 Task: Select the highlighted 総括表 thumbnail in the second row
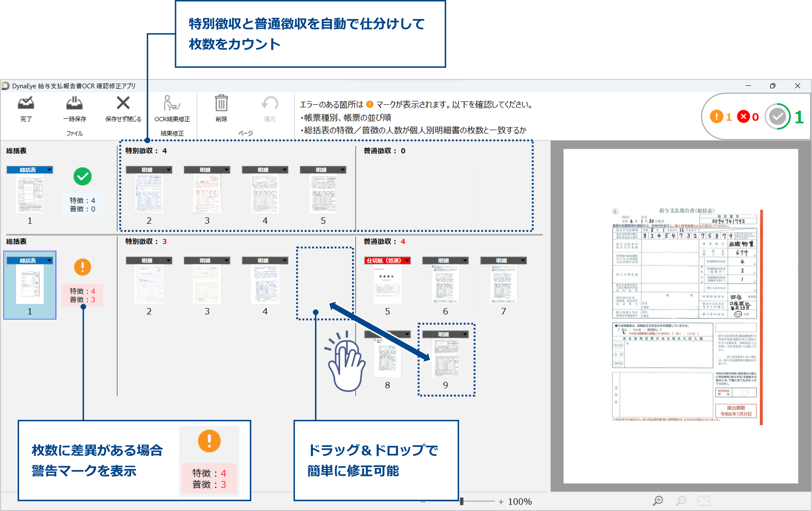pos(30,284)
